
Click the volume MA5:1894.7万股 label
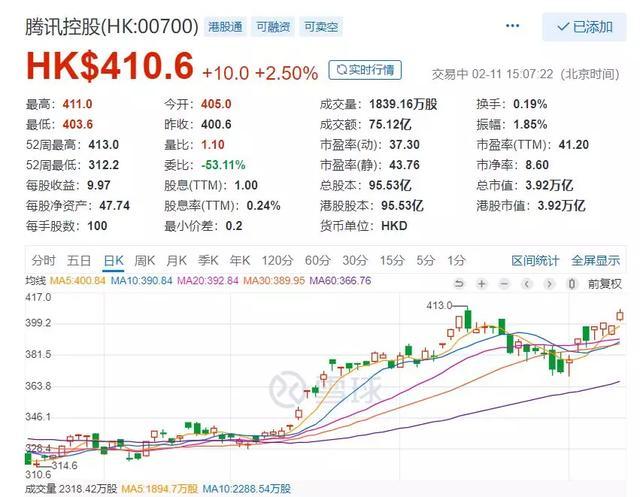pos(160,489)
